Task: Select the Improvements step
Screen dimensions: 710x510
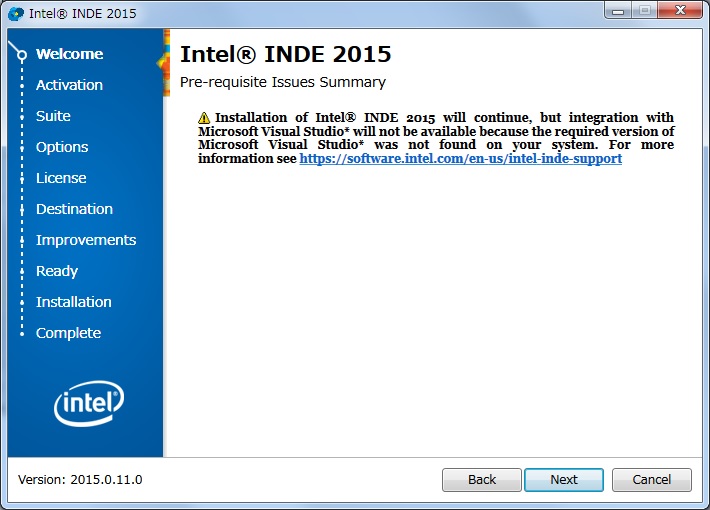Action: [x=86, y=240]
